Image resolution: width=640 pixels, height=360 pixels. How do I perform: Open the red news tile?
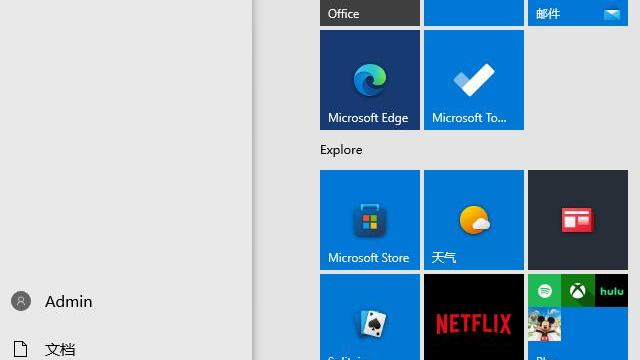(578, 220)
